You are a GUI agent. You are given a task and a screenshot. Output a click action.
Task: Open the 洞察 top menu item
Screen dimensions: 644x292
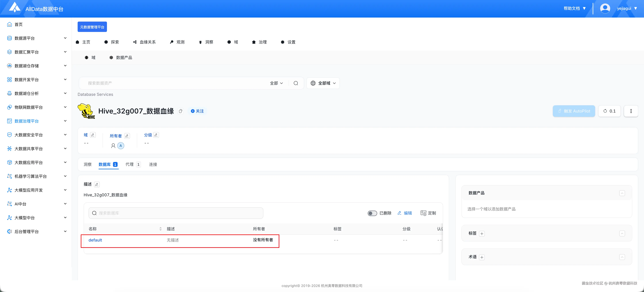[206, 42]
